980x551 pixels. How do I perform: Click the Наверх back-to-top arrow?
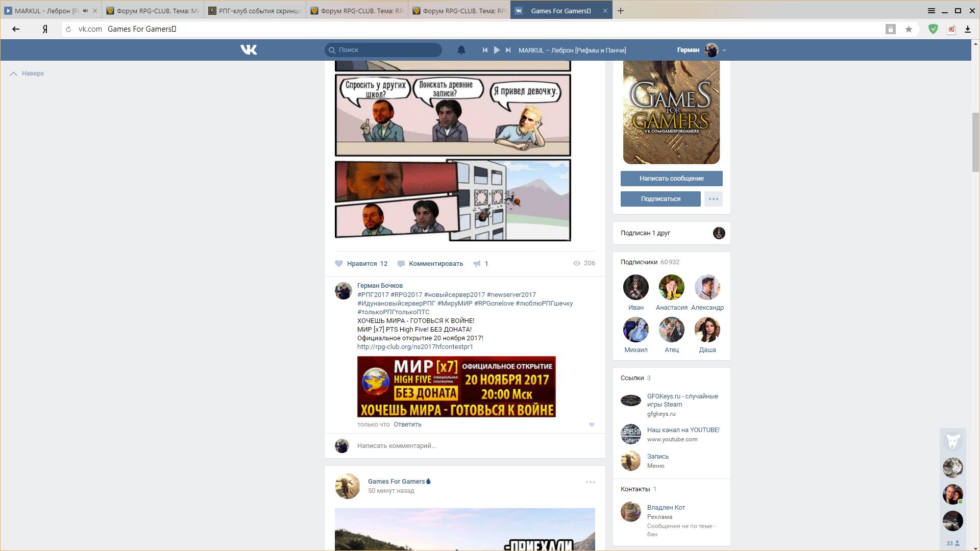[x=14, y=73]
